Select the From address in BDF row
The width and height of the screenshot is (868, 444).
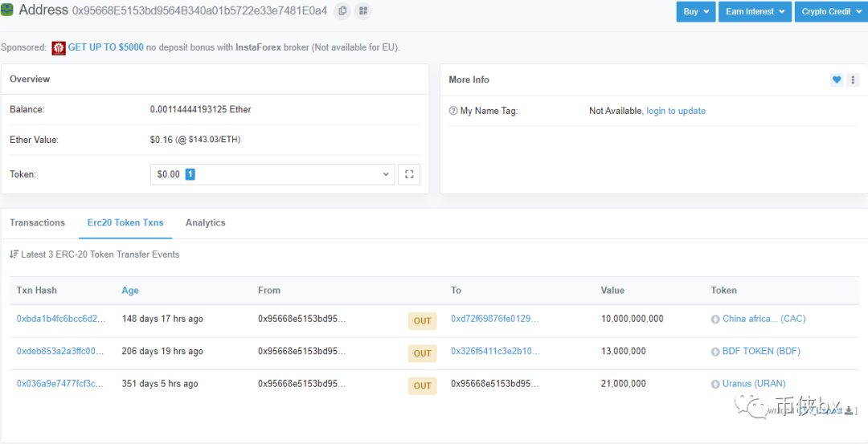click(301, 352)
